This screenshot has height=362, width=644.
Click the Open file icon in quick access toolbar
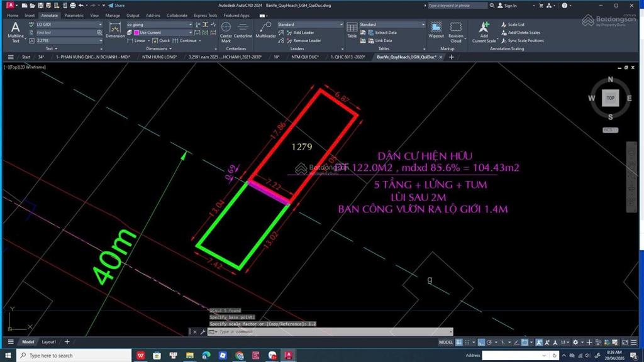[x=33, y=5]
